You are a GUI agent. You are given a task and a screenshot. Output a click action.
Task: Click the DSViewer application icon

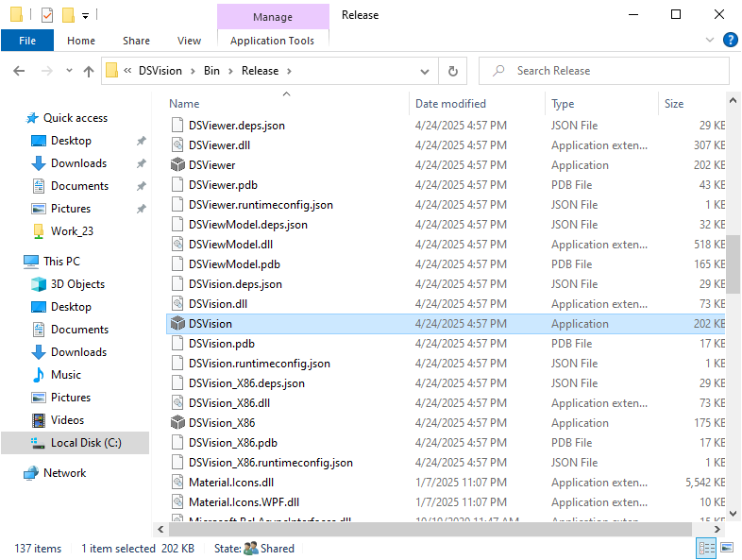click(177, 164)
